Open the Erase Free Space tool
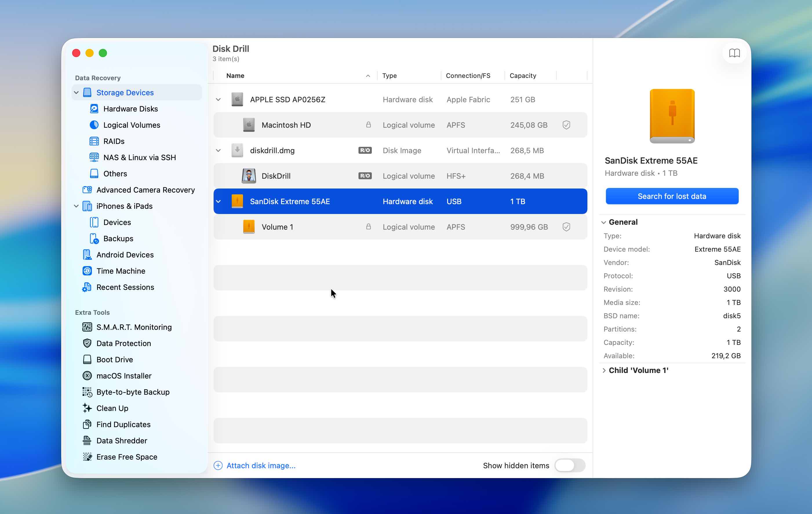Image resolution: width=812 pixels, height=514 pixels. pyautogui.click(x=126, y=457)
